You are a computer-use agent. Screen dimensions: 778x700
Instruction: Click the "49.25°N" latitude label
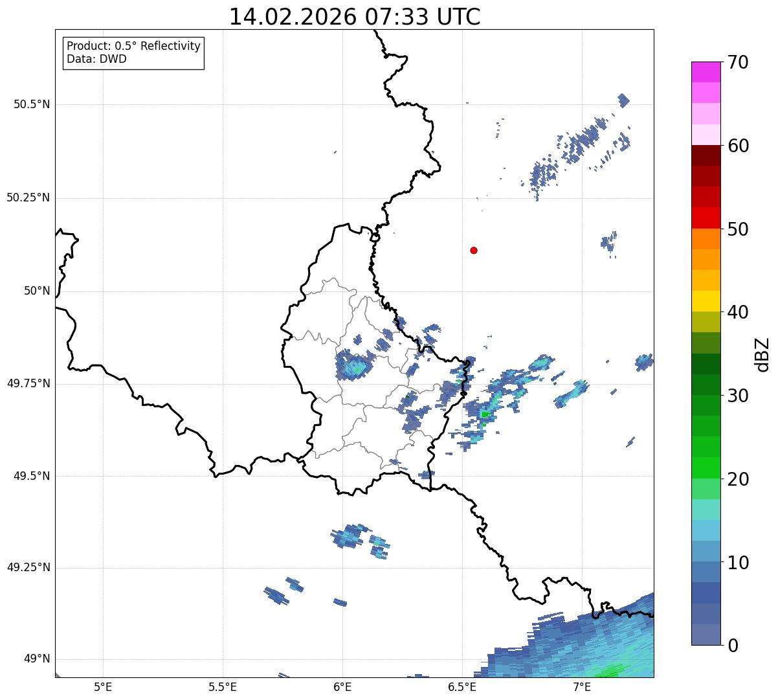[x=28, y=567]
